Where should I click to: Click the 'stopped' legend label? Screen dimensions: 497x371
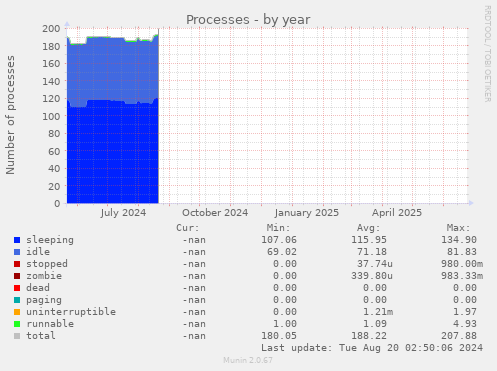tap(47, 264)
